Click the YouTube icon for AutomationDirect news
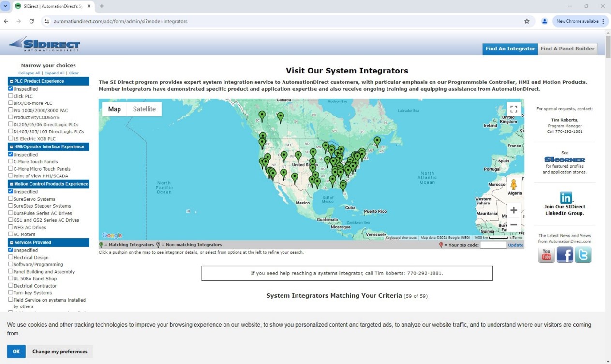Image resolution: width=611 pixels, height=364 pixels. pos(546,255)
